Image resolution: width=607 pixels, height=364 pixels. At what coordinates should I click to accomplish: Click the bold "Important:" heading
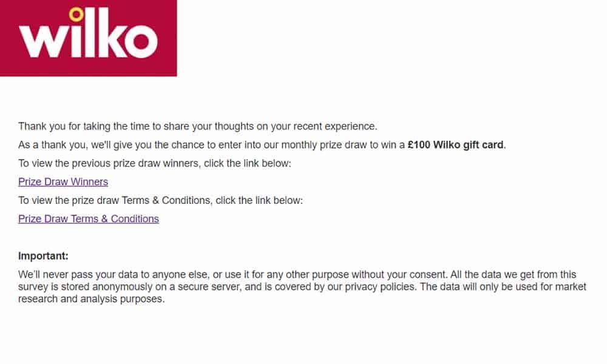tap(43, 256)
